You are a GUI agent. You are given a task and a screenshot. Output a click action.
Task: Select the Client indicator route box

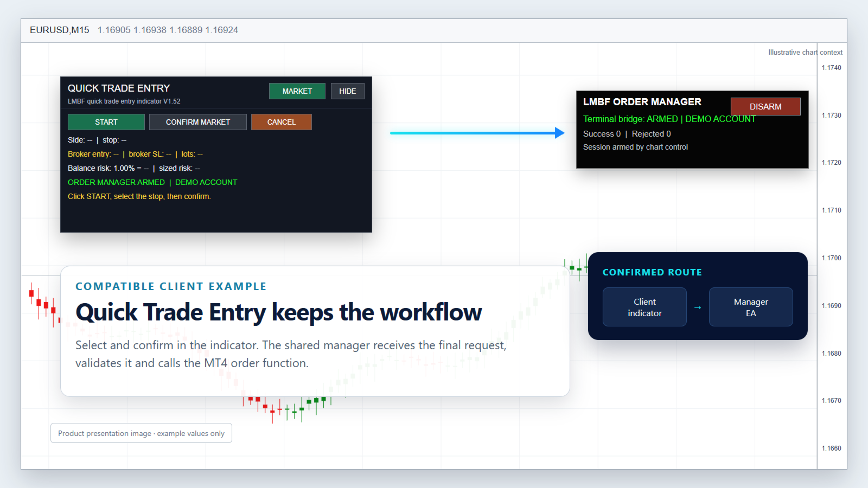pos(644,307)
